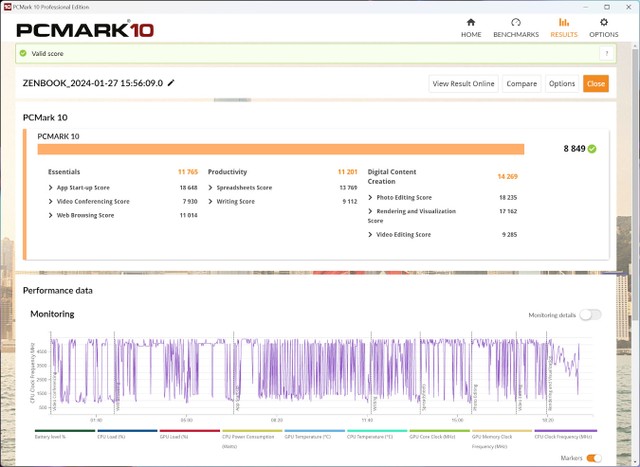Image resolution: width=640 pixels, height=467 pixels.
Task: Select GPU Load legend swatch
Action: tap(190, 431)
